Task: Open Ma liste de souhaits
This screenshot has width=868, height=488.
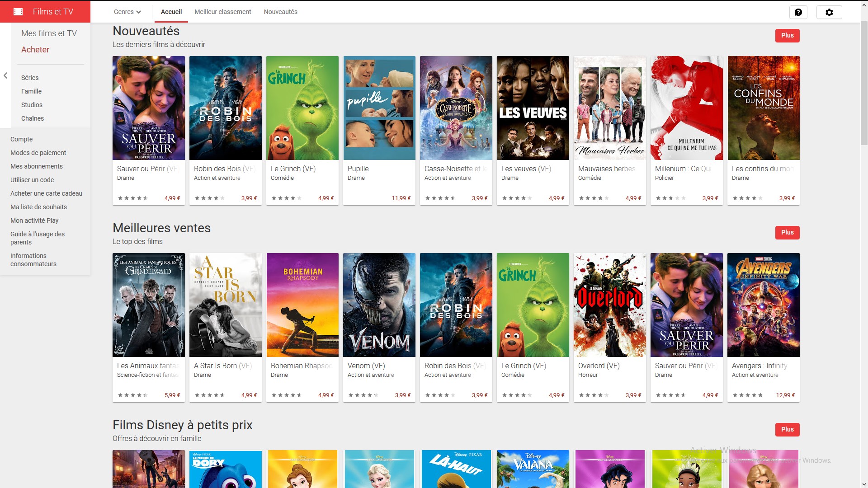Action: [38, 207]
